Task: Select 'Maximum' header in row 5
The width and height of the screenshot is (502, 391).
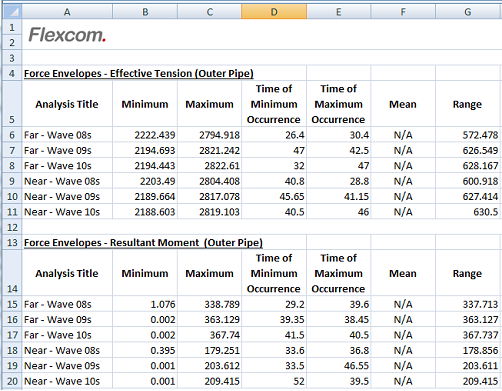Action: [x=210, y=104]
